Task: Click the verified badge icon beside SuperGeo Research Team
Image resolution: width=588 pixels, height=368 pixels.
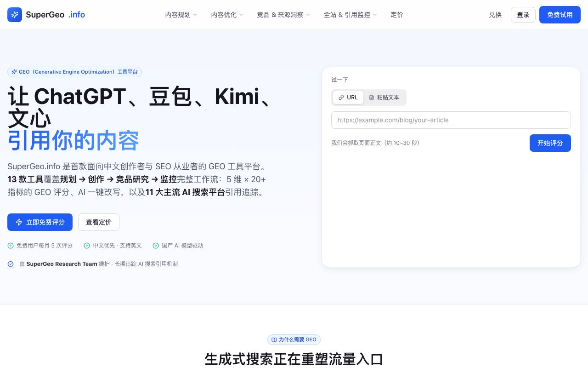Action: [11, 264]
